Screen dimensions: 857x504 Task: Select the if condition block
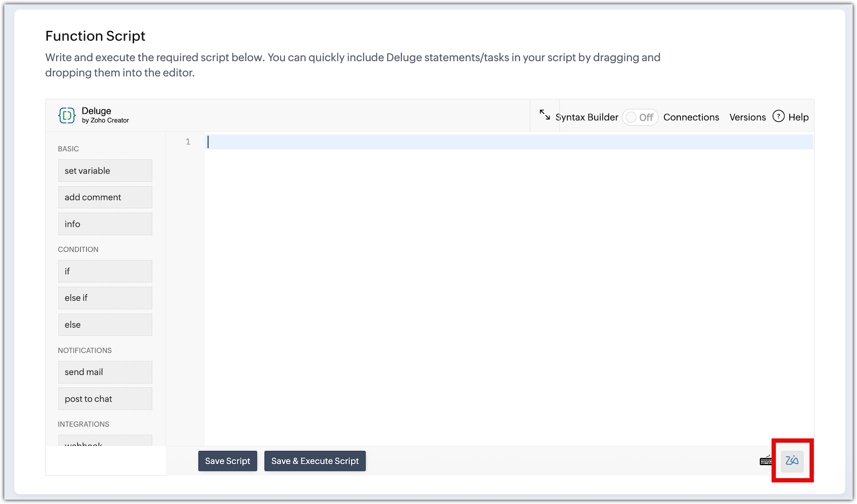point(105,271)
